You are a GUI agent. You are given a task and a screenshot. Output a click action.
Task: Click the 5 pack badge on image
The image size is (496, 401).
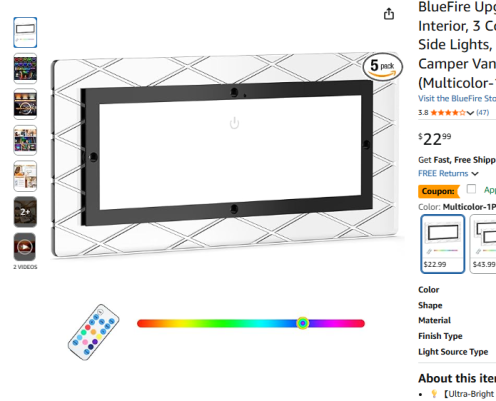point(383,67)
